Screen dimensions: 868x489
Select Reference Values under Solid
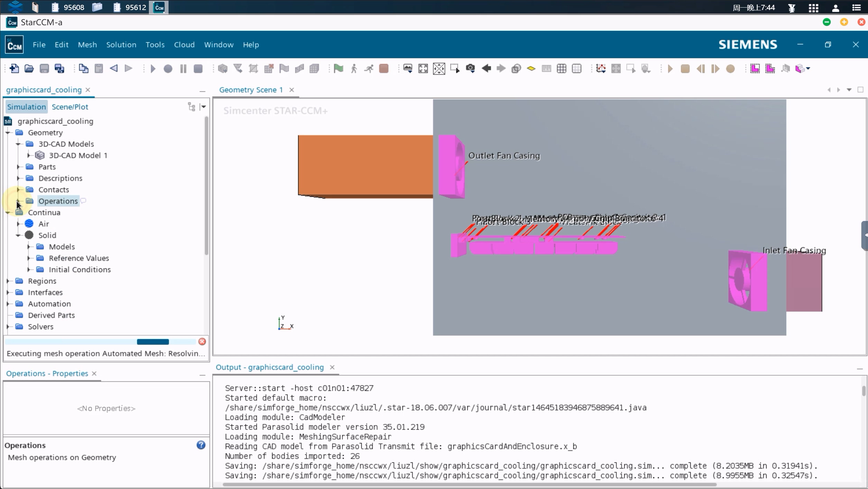[79, 258]
